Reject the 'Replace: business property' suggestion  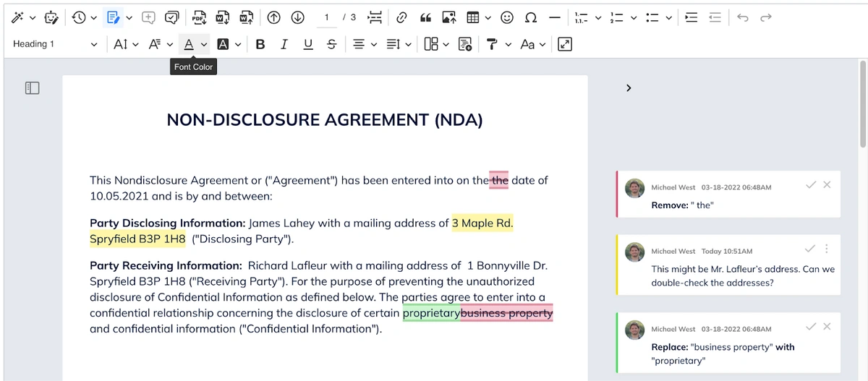(x=827, y=327)
